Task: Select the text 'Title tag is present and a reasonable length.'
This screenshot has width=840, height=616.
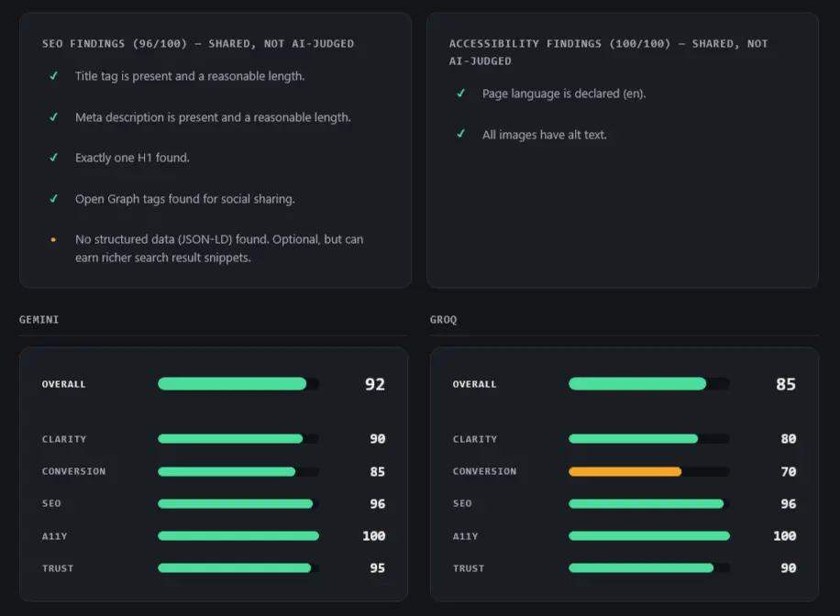Action: 190,76
